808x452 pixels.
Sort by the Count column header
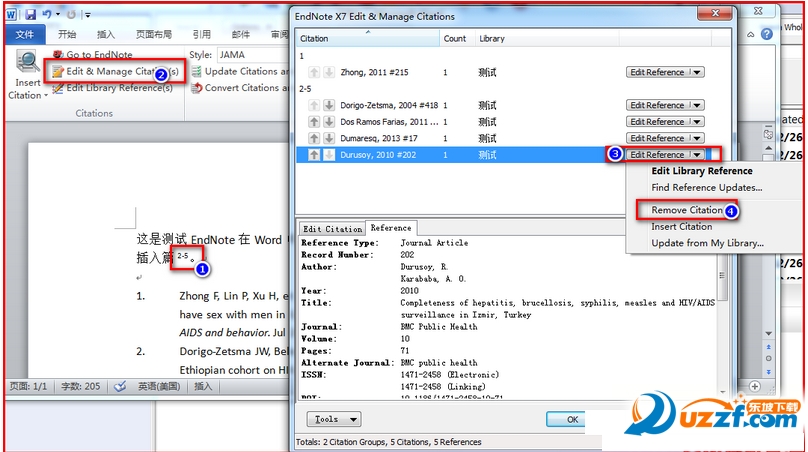(x=457, y=38)
